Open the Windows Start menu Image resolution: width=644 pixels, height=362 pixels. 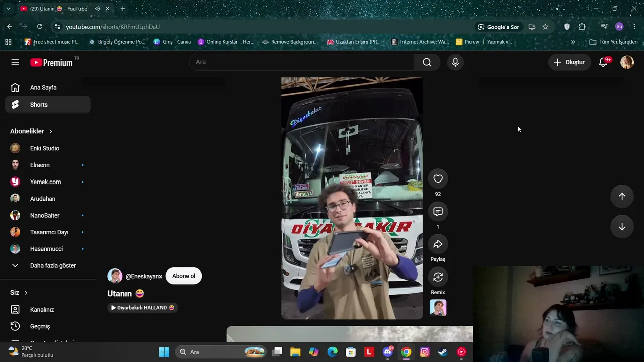point(164,352)
